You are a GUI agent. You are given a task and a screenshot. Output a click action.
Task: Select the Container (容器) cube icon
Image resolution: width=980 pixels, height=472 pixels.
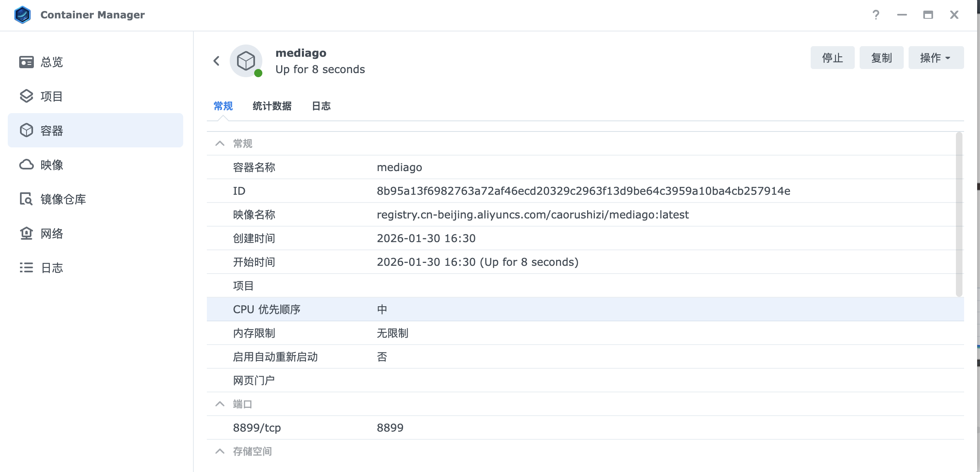pyautogui.click(x=27, y=131)
